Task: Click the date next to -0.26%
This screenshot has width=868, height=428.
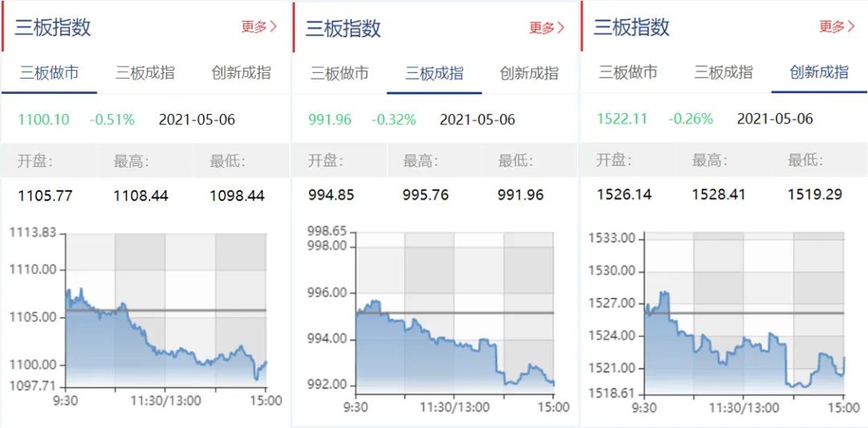Action: pyautogui.click(x=775, y=119)
